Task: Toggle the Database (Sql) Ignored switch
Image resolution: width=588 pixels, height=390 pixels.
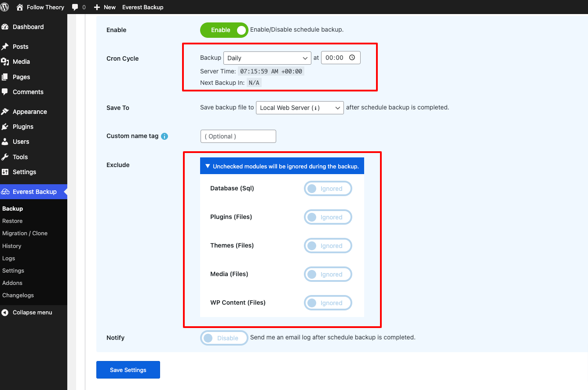Action: 328,189
